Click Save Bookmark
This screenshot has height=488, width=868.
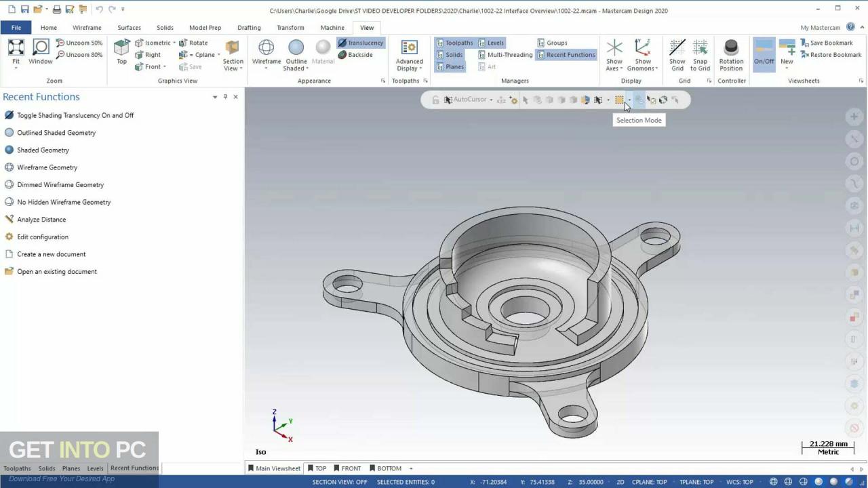click(826, 43)
